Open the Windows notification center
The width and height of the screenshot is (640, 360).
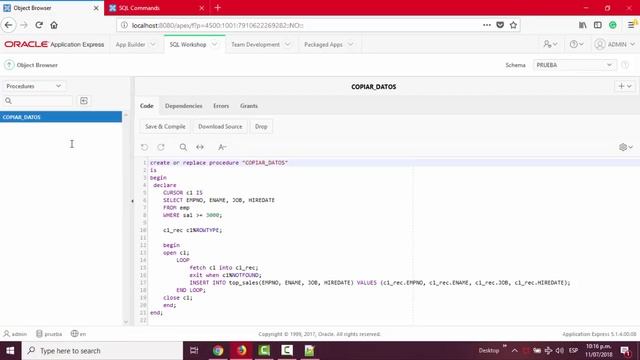point(625,351)
